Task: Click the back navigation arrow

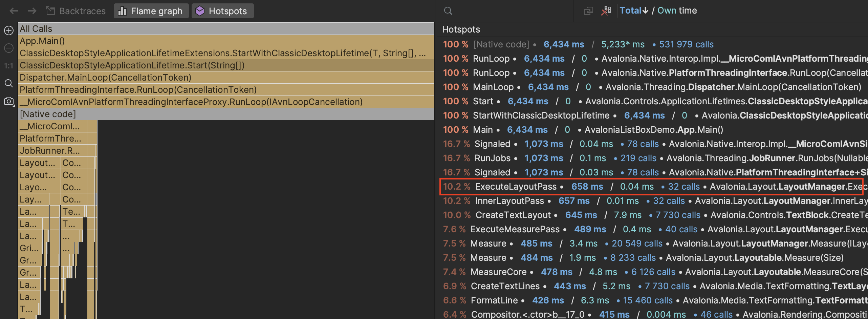Action: [13, 10]
